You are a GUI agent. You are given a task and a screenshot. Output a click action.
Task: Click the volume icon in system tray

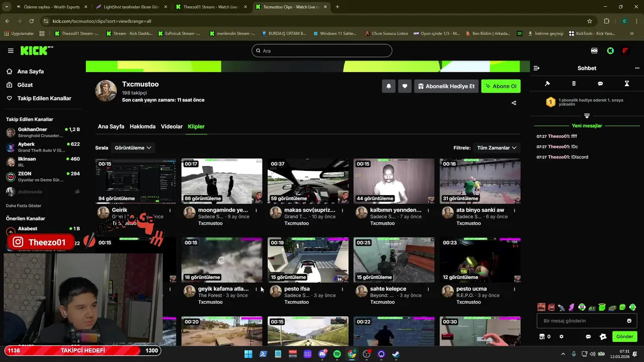click(593, 354)
